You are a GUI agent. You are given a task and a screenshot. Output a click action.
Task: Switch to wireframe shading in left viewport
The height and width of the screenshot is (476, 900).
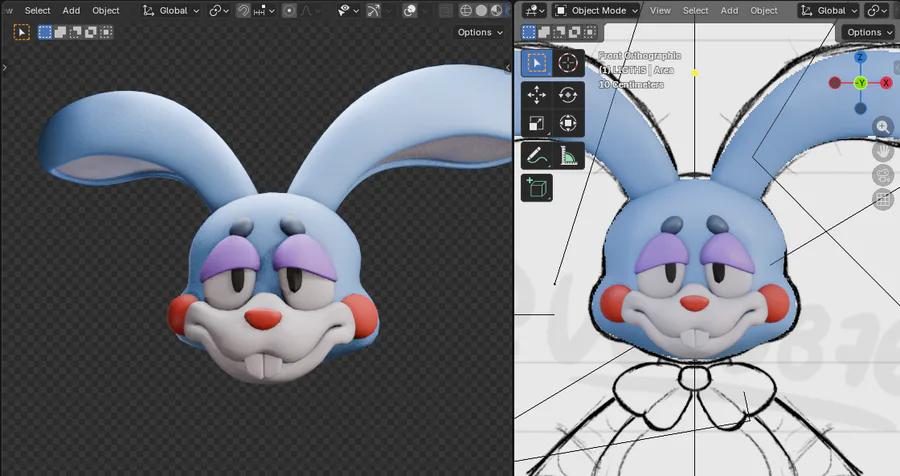[x=466, y=10]
